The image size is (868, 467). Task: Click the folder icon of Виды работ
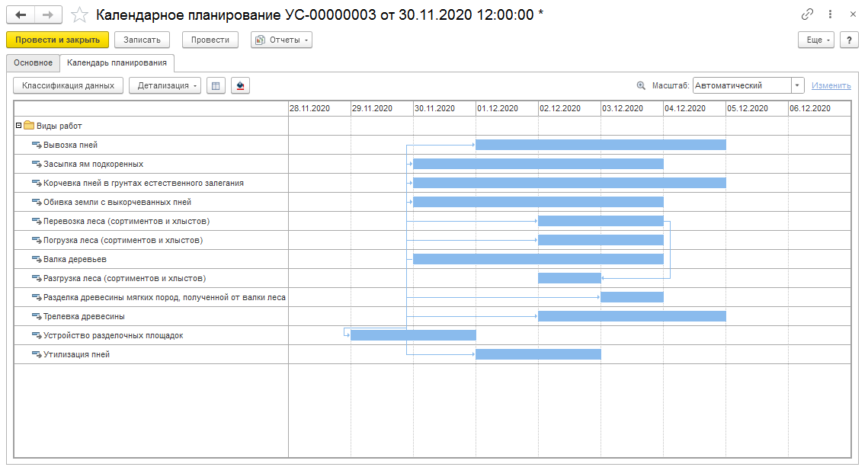point(29,126)
